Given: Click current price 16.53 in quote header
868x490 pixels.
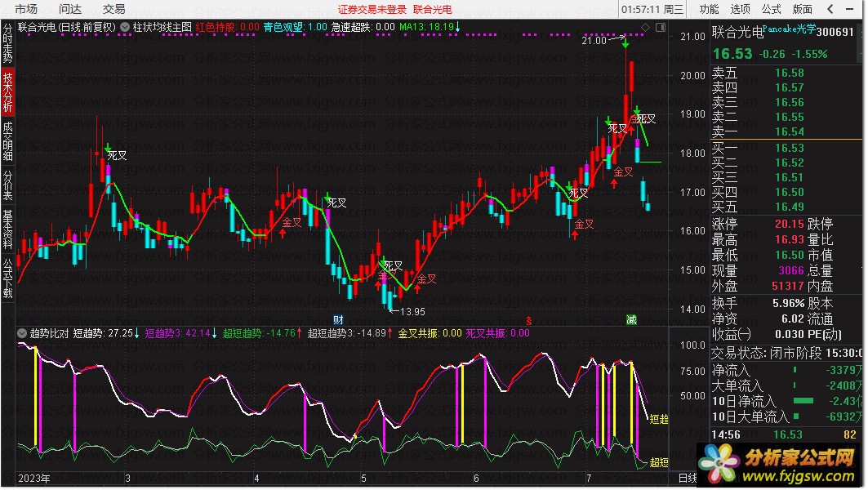Looking at the screenshot, I should (x=733, y=54).
